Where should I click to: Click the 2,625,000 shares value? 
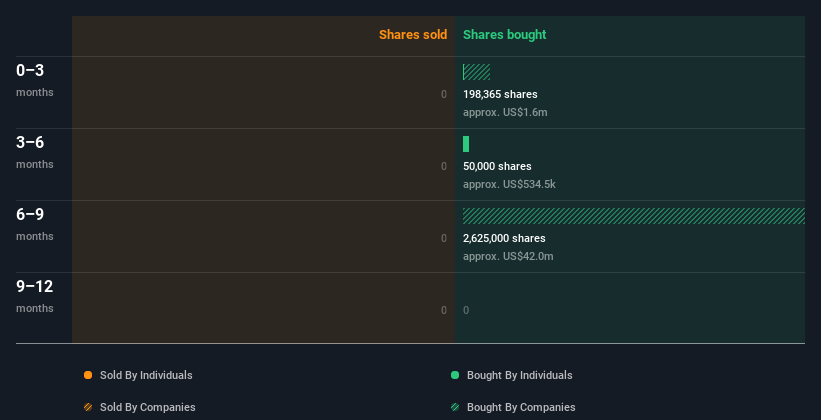coord(504,238)
